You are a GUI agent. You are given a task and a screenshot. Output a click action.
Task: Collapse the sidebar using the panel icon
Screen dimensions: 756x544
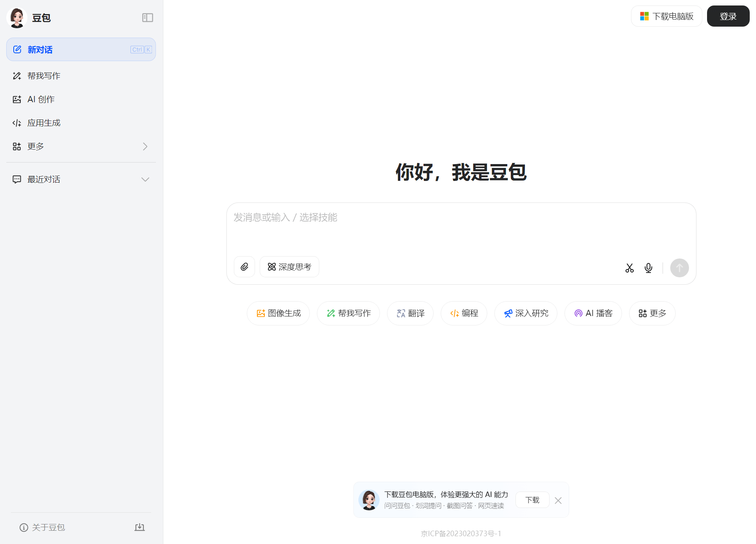[147, 18]
